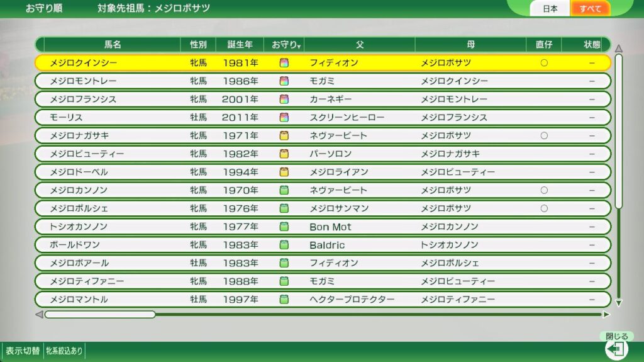Click the 直仔 circle mark for メジロナガサキ
Viewport: 644px width, 362px height.
[x=543, y=136]
